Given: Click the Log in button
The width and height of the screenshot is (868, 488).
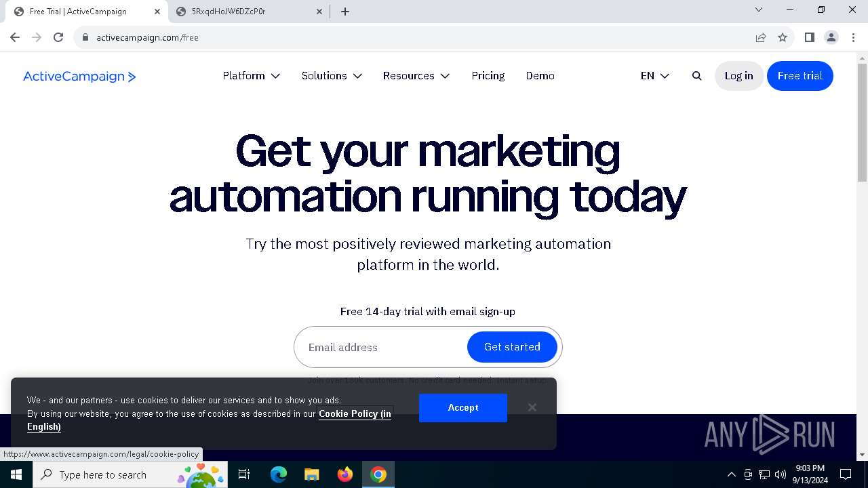Looking at the screenshot, I should [x=738, y=76].
